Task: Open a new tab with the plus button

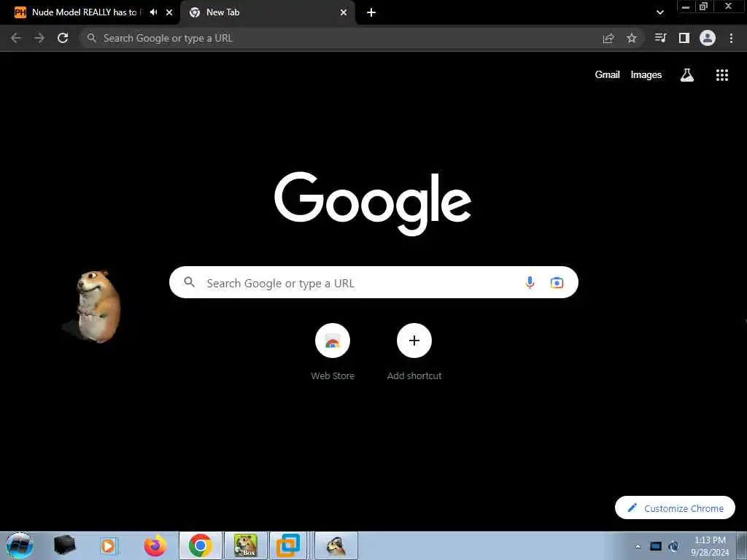Action: (x=371, y=12)
